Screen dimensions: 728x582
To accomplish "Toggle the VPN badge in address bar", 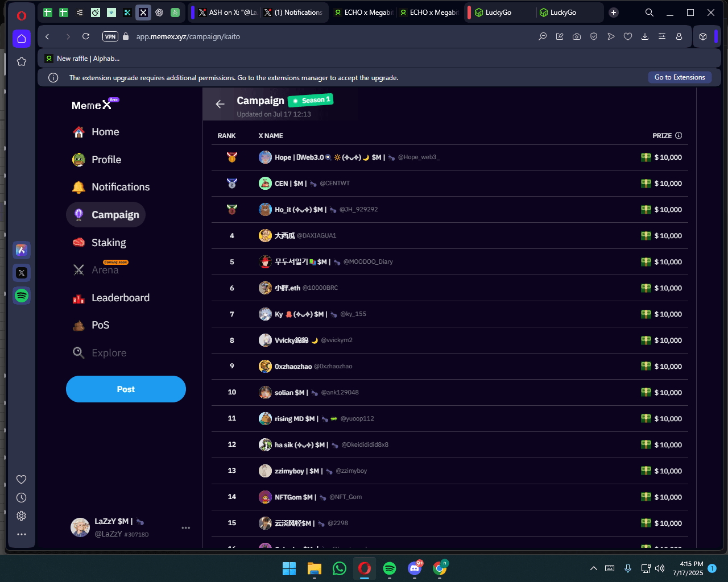I will point(110,36).
